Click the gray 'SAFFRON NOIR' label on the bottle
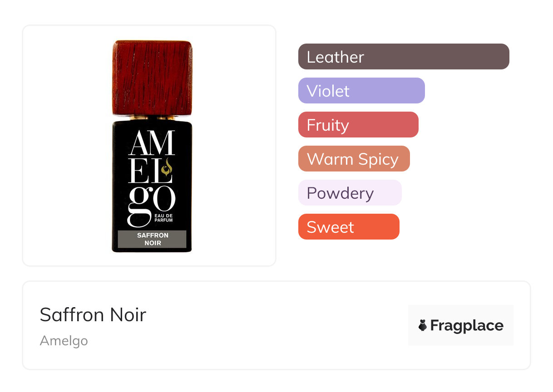 click(x=152, y=239)
